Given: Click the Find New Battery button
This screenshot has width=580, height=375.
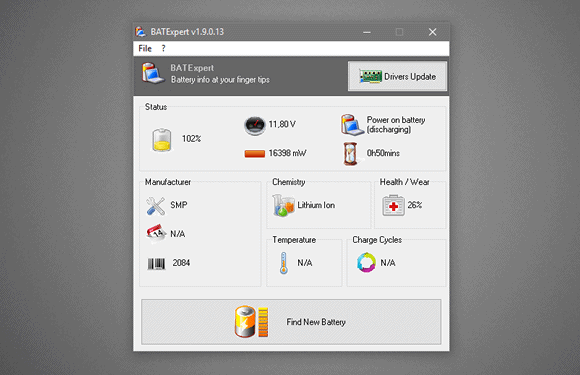Looking at the screenshot, I should (x=291, y=322).
